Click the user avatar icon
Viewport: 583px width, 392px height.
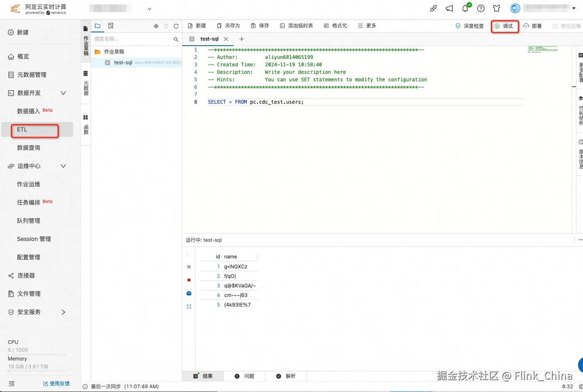point(515,8)
